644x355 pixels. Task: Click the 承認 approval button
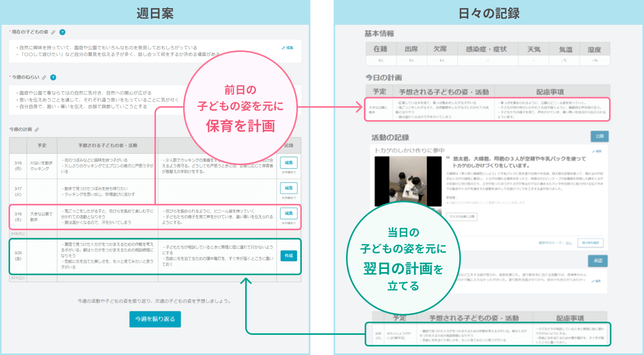[x=598, y=261]
